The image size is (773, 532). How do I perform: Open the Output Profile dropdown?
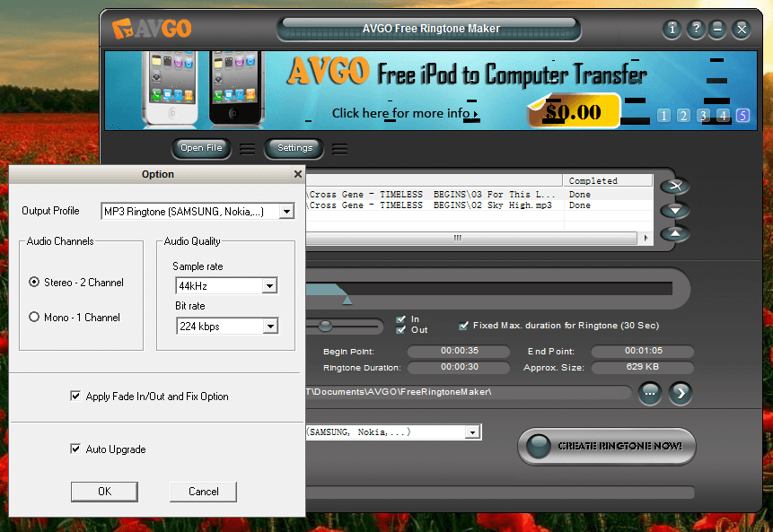[x=287, y=211]
